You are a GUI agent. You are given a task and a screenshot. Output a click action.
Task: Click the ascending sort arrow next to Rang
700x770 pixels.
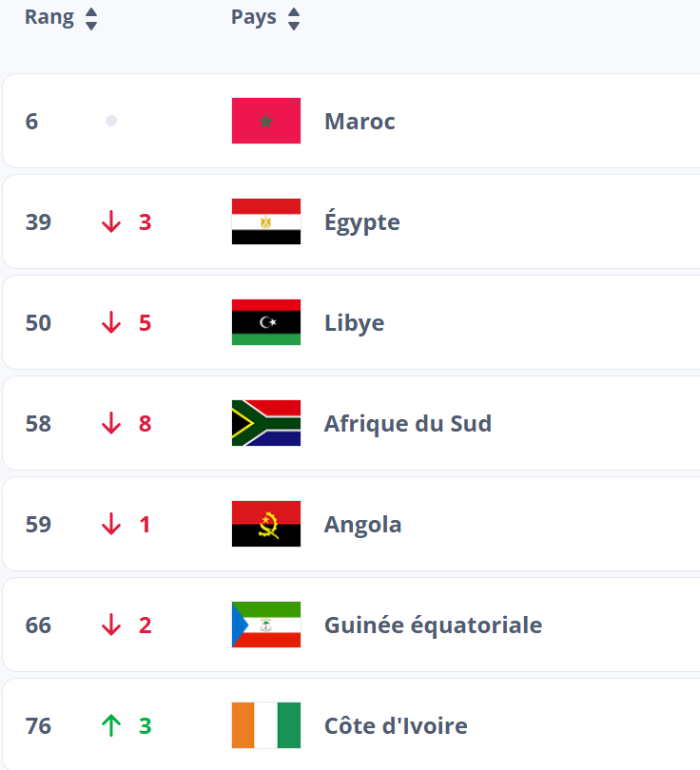point(90,10)
